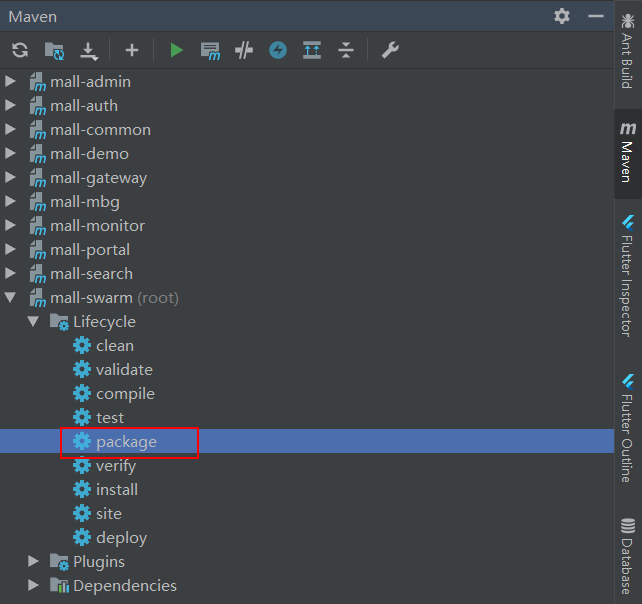
Task: Expand the mall-mbg module
Action: coord(10,201)
